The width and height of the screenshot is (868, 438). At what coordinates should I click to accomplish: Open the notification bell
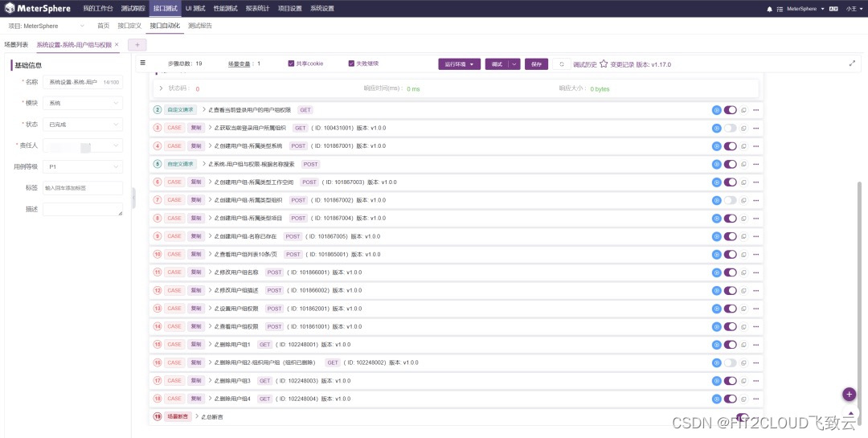tap(769, 9)
